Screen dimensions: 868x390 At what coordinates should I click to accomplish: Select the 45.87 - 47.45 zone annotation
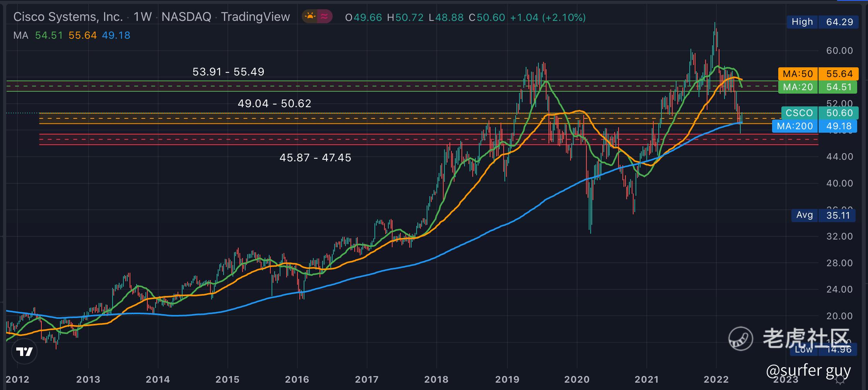coord(315,157)
